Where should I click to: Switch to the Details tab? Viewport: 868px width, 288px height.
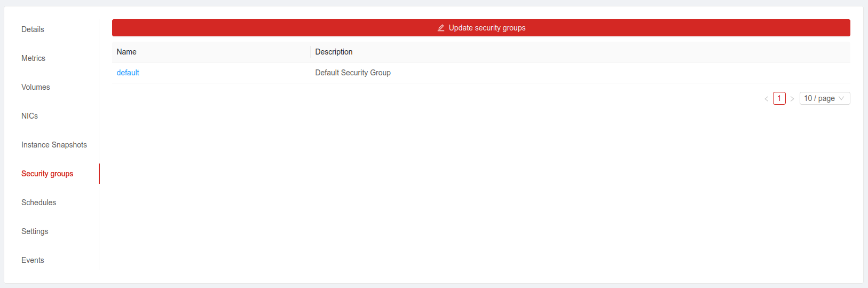[33, 29]
